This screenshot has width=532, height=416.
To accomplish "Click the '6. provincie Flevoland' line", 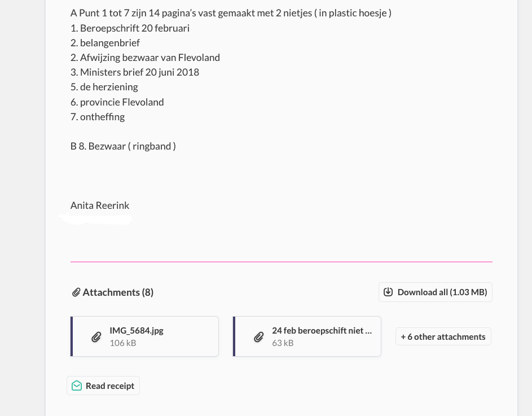I will pos(117,102).
